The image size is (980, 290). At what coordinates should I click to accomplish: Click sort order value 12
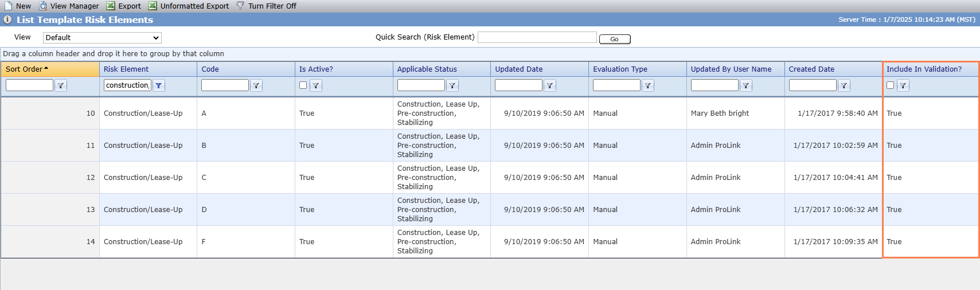coord(91,178)
